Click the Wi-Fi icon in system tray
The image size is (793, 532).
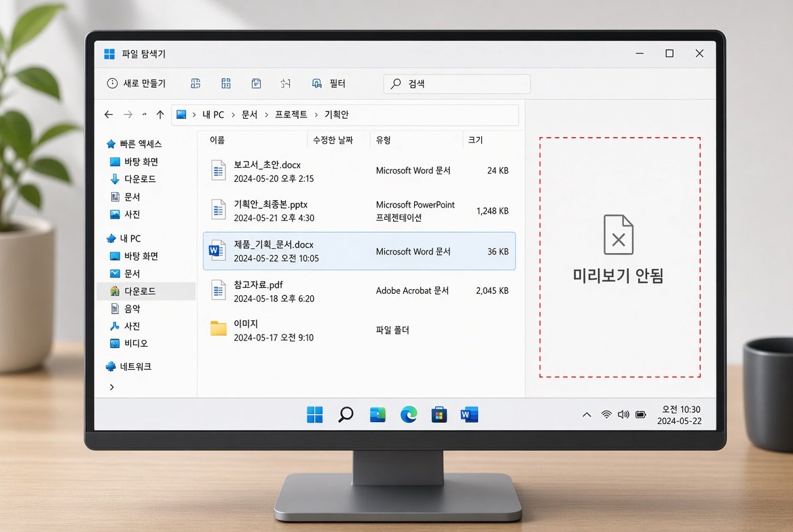click(606, 415)
